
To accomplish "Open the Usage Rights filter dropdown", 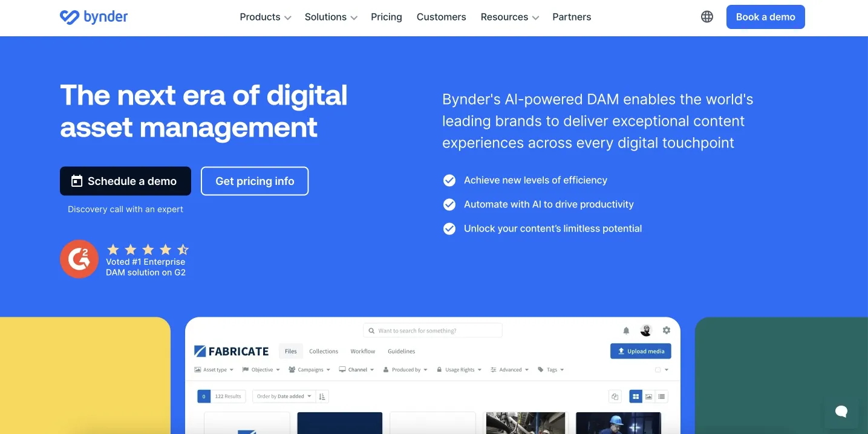I will pyautogui.click(x=460, y=369).
